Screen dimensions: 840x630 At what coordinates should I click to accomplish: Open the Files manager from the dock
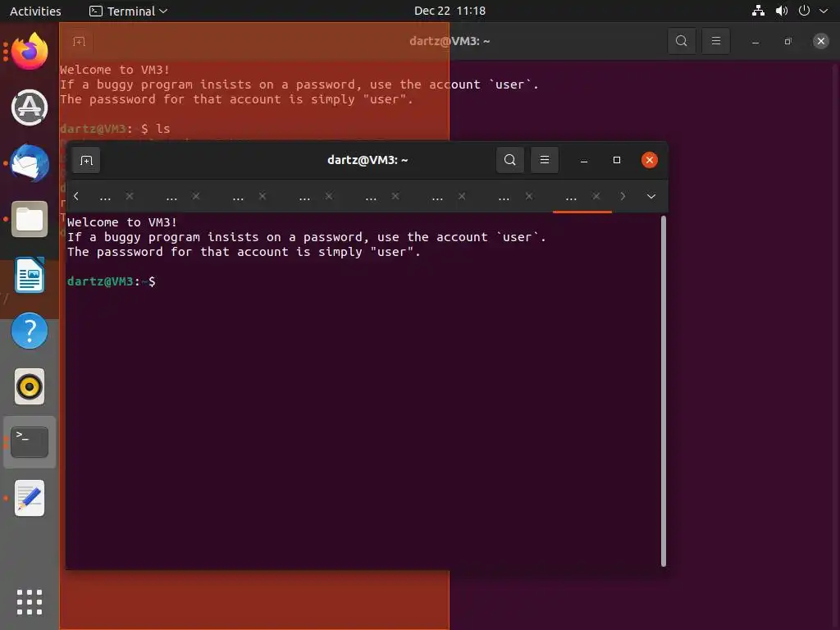point(30,219)
